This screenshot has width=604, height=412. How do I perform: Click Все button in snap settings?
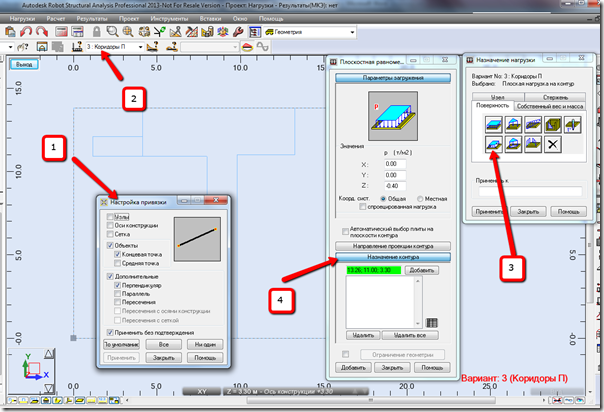point(164,345)
